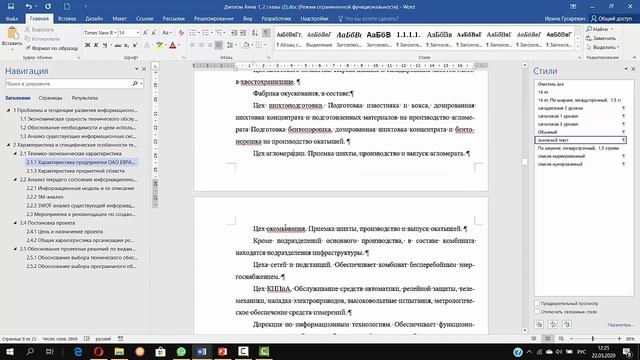Click the Redo icon in Quick Access Toolbar
The width and height of the screenshot is (640, 360).
pyautogui.click(x=48, y=7)
